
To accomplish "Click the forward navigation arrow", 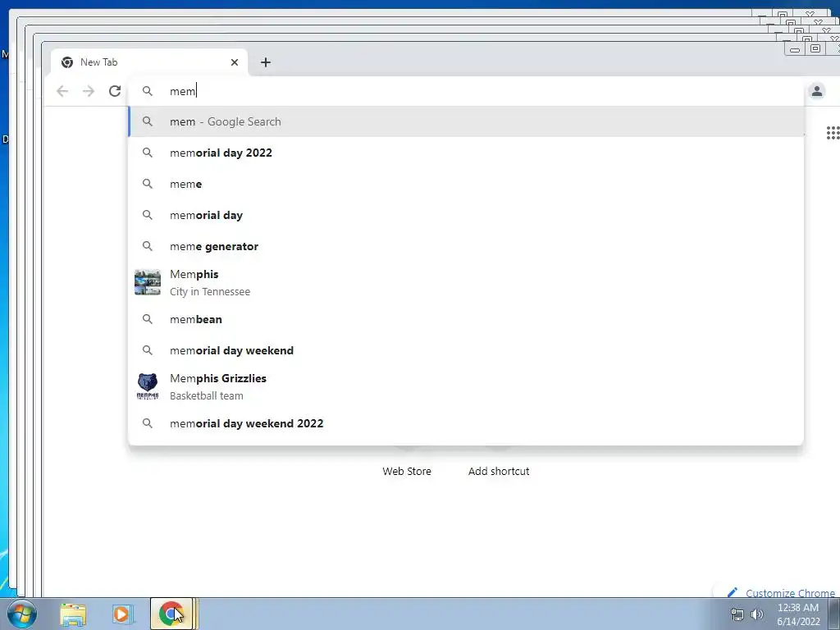I will tap(89, 91).
